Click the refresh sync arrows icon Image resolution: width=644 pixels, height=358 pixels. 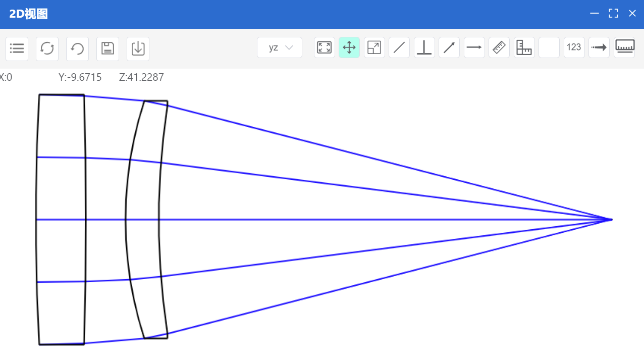pyautogui.click(x=47, y=48)
